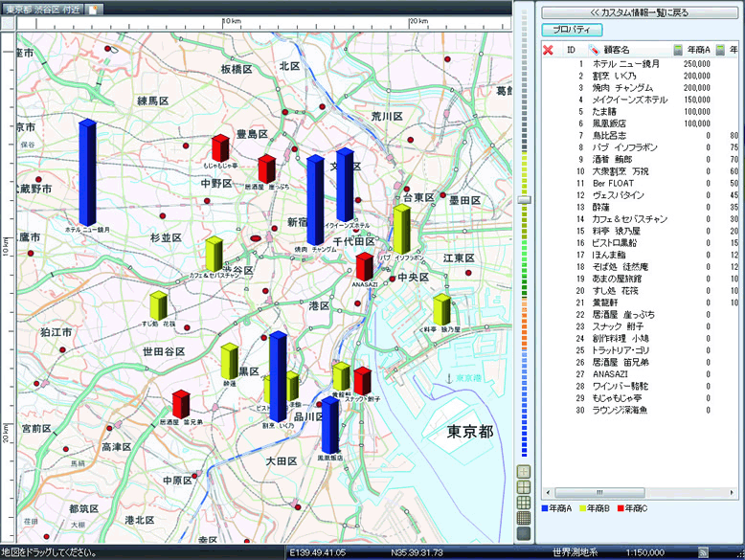
Task: Select row ヴェスパタイン in list
Action: pos(640,195)
